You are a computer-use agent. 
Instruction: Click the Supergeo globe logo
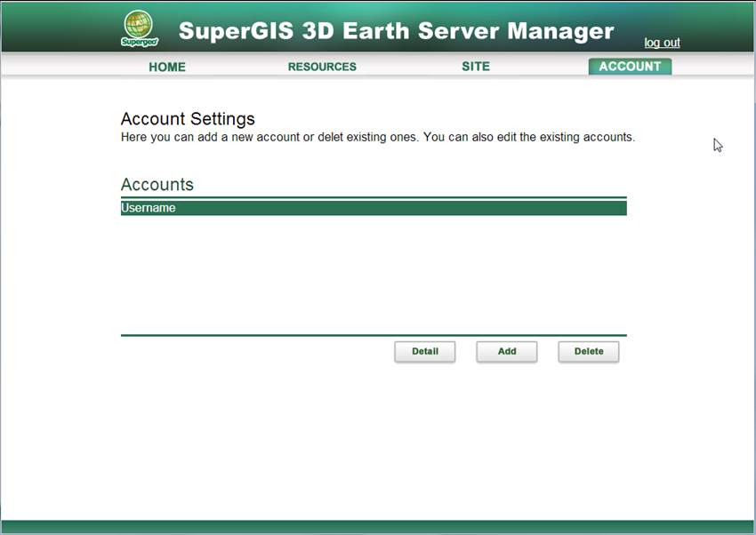(139, 29)
